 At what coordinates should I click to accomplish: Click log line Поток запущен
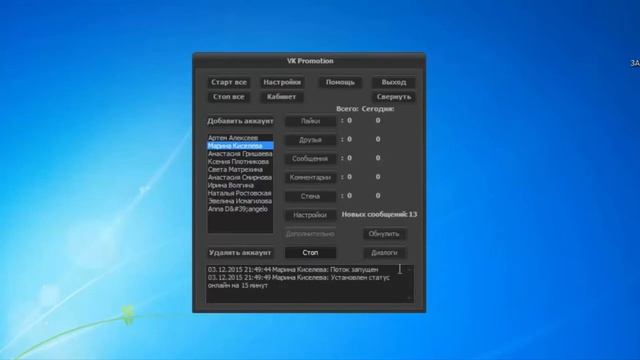coord(293,270)
